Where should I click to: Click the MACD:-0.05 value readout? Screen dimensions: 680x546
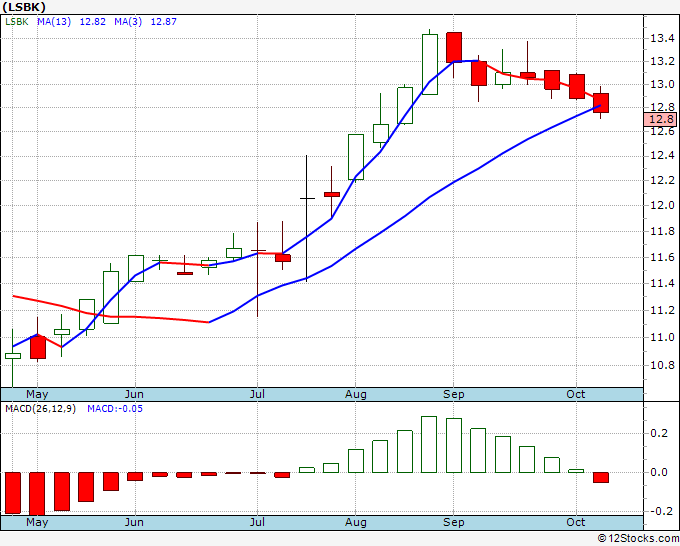(115, 409)
